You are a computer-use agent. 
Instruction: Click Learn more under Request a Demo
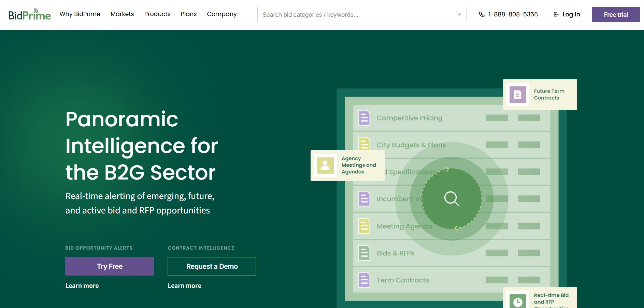click(x=185, y=286)
